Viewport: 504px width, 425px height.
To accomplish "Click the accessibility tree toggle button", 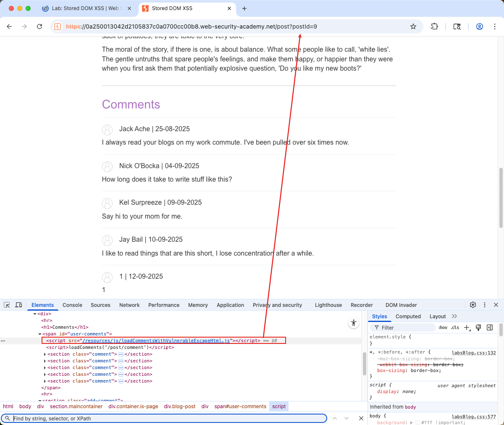I will click(x=354, y=323).
